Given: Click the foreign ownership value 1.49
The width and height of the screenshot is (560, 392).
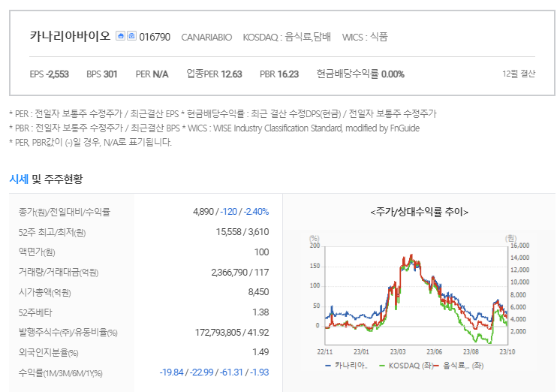Looking at the screenshot, I should tap(260, 352).
